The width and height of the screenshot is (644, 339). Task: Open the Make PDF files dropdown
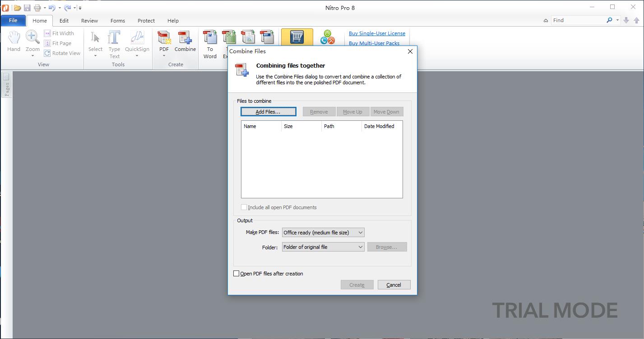[323, 233]
